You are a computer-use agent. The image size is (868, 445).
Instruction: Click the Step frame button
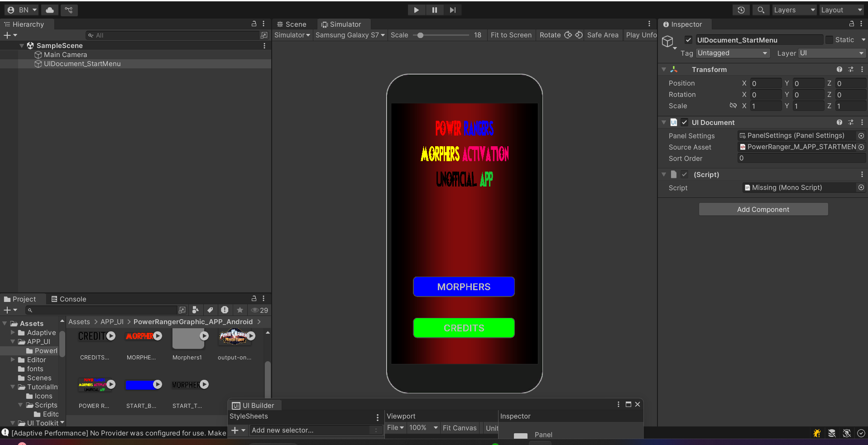(452, 10)
